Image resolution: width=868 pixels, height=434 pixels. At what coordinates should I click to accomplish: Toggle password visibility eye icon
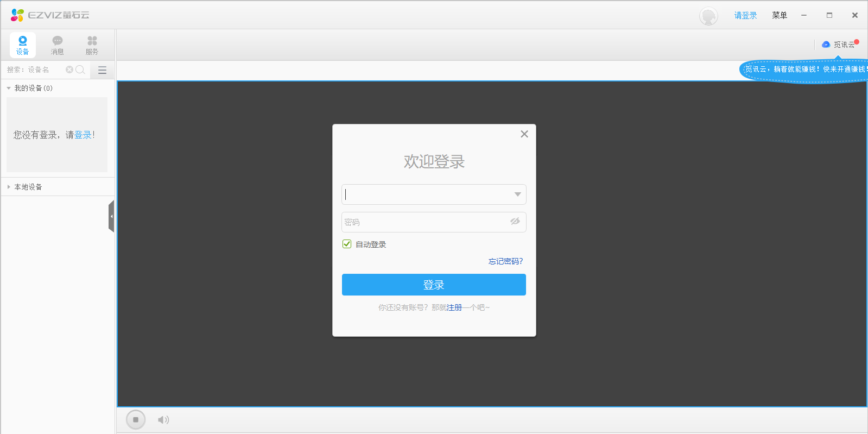(515, 222)
